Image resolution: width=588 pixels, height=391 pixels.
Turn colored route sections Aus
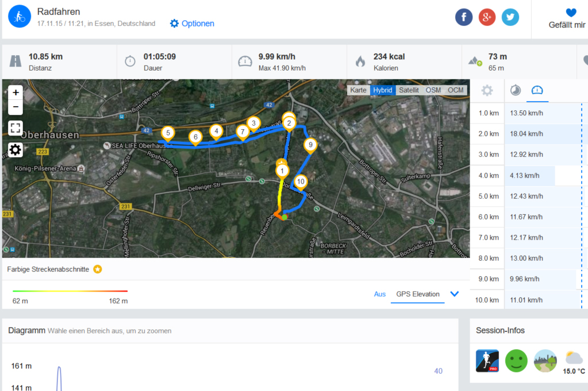379,294
